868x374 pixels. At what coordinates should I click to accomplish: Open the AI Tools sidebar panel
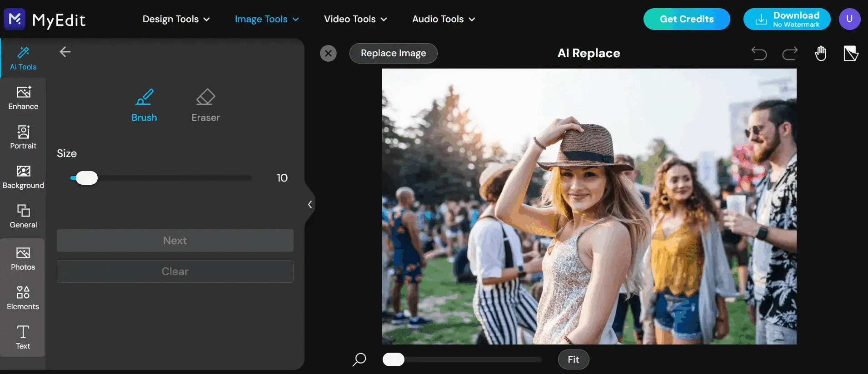[23, 59]
